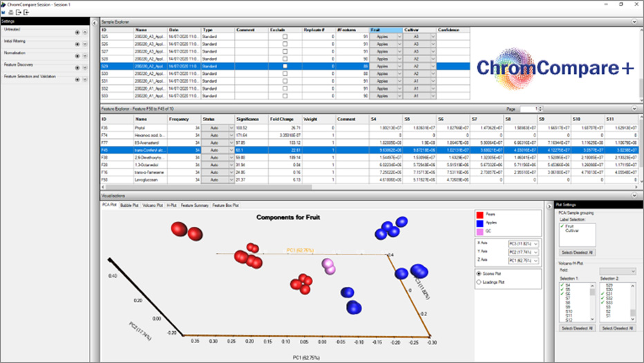
Task: Select feature row Phytol
Action: click(369, 128)
